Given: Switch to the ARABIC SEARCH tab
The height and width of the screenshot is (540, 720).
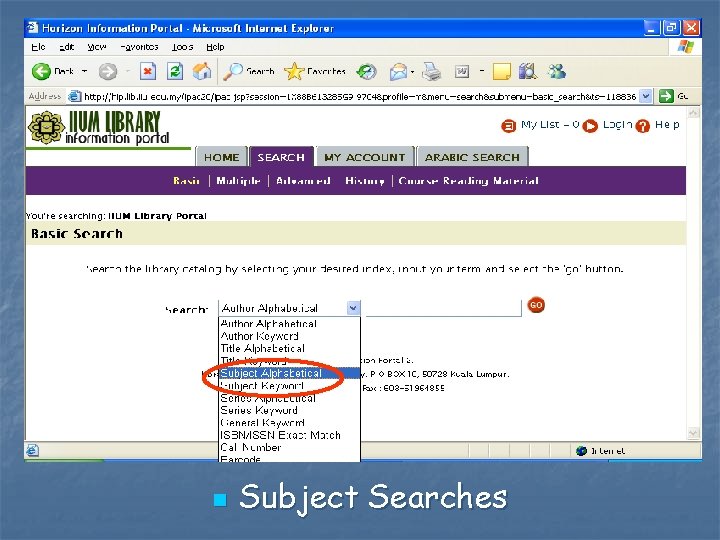Looking at the screenshot, I should (472, 157).
